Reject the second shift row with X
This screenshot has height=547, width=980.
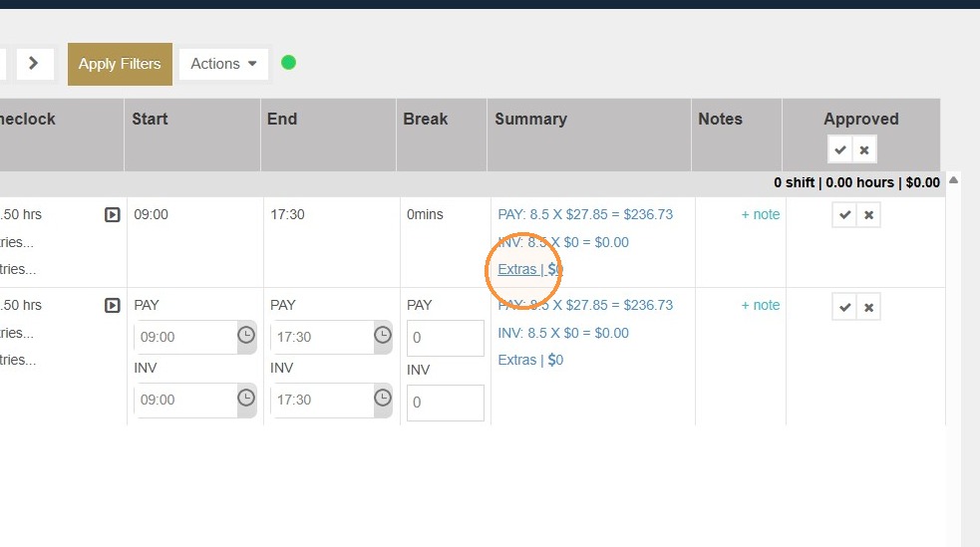pos(868,307)
